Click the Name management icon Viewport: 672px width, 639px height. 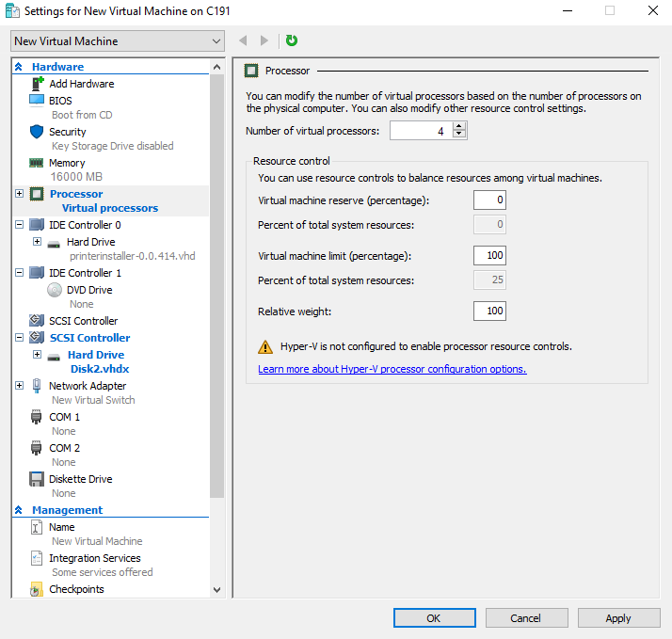(x=37, y=527)
